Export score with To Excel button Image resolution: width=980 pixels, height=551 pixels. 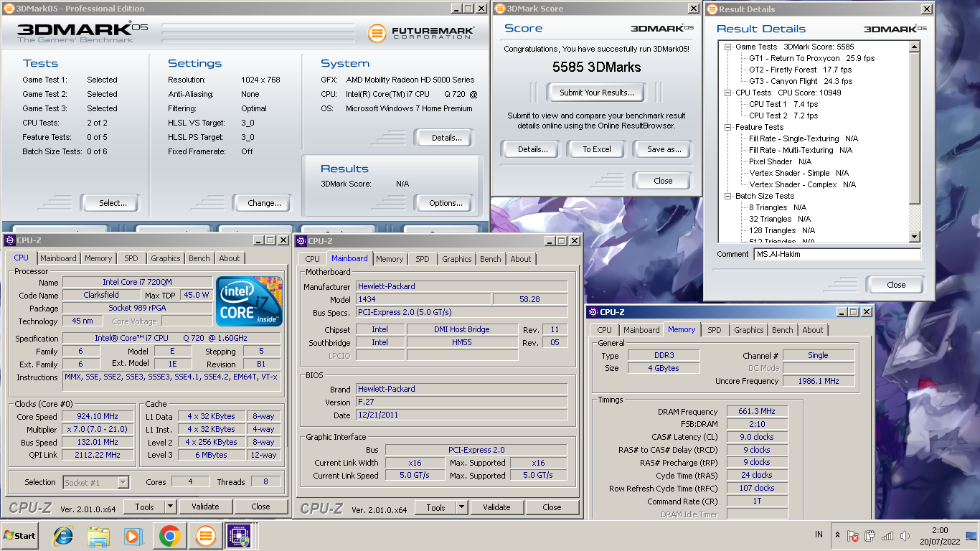click(x=597, y=149)
